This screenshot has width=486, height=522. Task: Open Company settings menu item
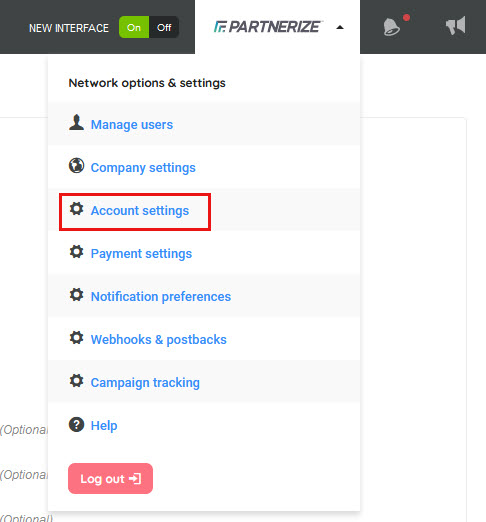pyautogui.click(x=143, y=167)
